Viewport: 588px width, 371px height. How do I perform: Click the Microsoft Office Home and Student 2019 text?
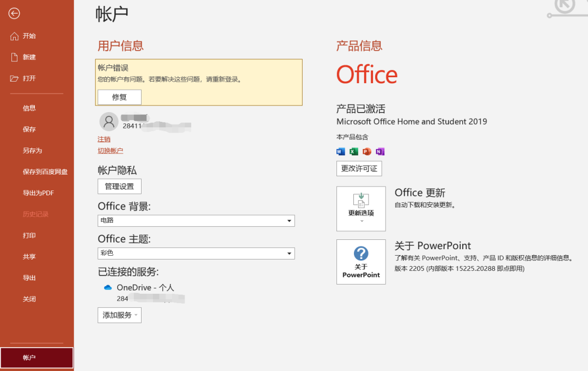click(412, 121)
